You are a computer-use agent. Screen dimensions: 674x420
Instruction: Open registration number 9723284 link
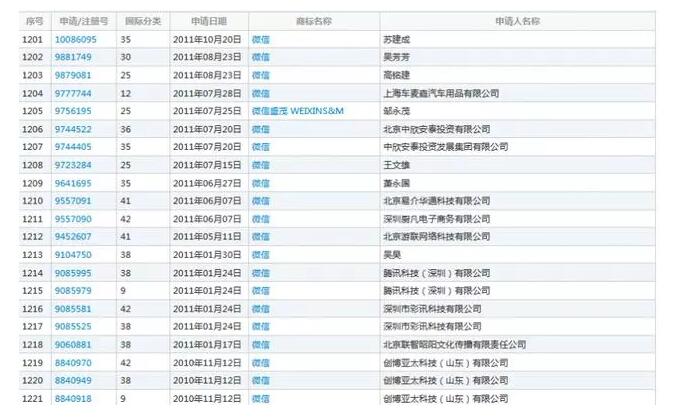click(x=73, y=165)
